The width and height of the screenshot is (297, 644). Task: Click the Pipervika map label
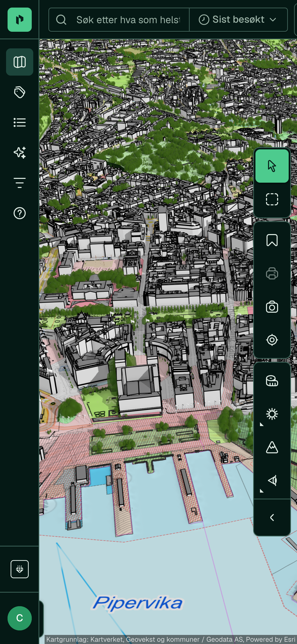click(138, 603)
